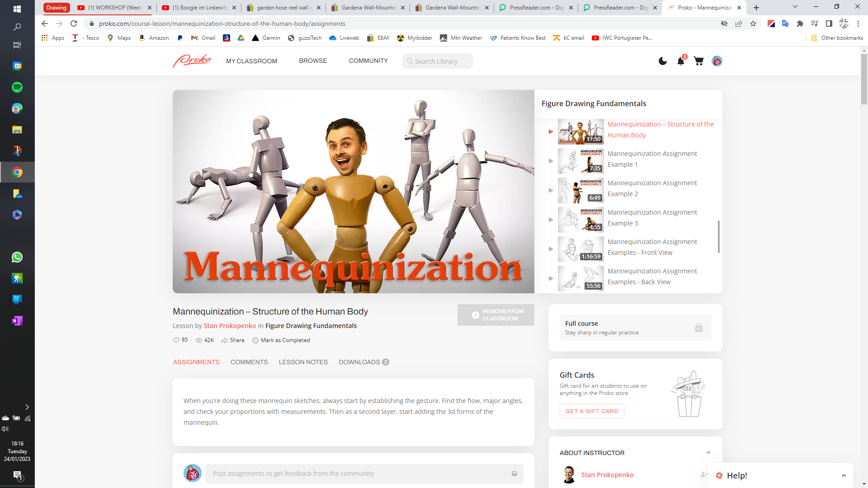Click the post assignments input field
Screen dimensions: 868x488
click(364, 474)
